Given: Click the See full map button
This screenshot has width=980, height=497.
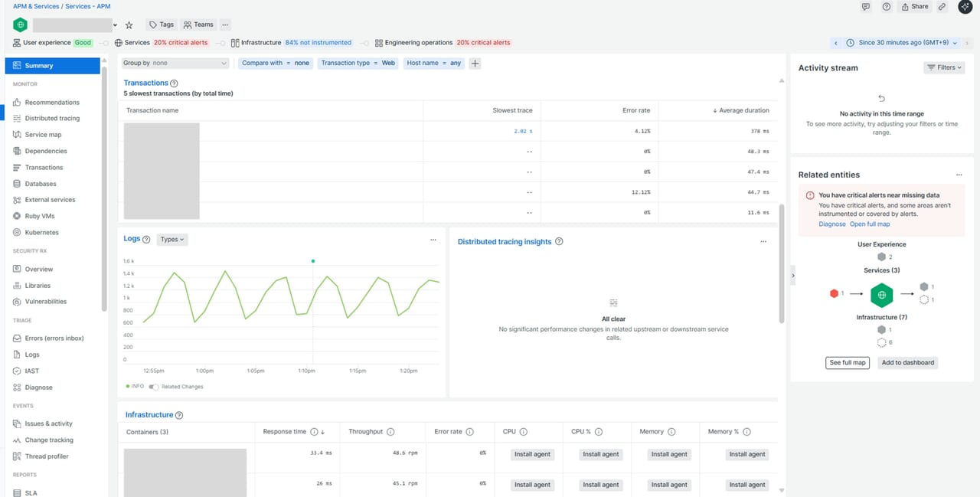Looking at the screenshot, I should [848, 363].
